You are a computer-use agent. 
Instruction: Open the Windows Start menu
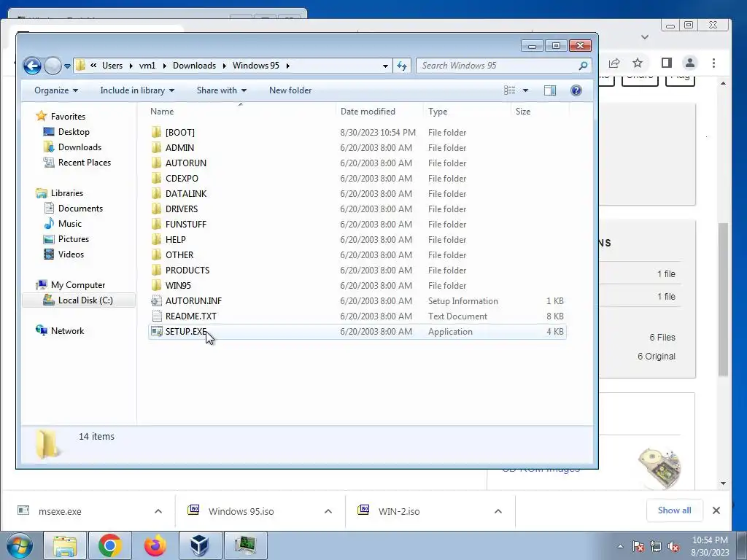[19, 545]
